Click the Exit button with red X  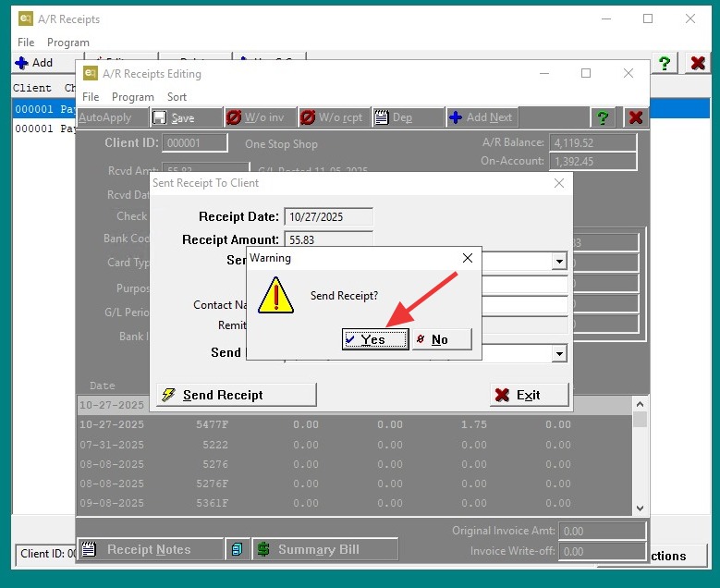tap(529, 395)
